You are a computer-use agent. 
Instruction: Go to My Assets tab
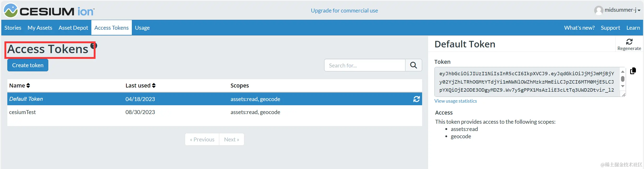pos(40,28)
